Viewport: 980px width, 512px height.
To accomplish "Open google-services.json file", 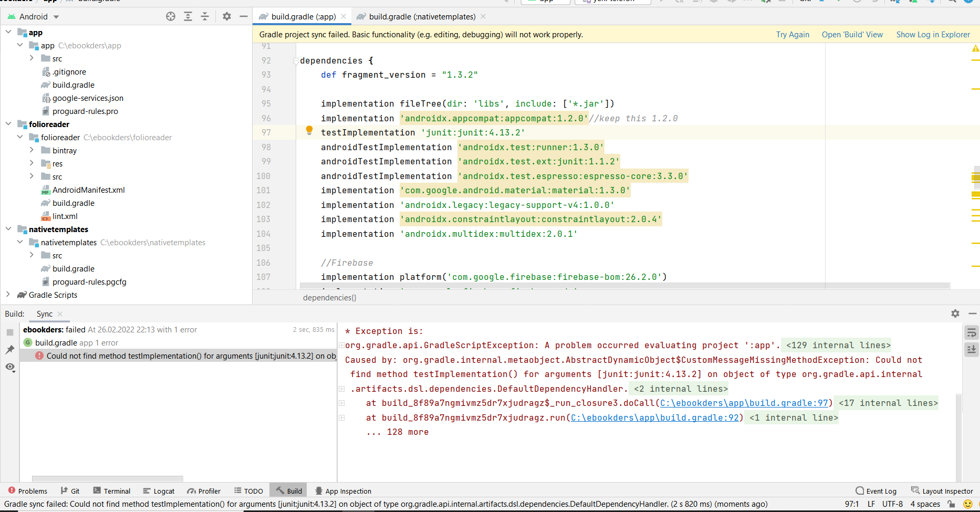I will click(x=88, y=98).
